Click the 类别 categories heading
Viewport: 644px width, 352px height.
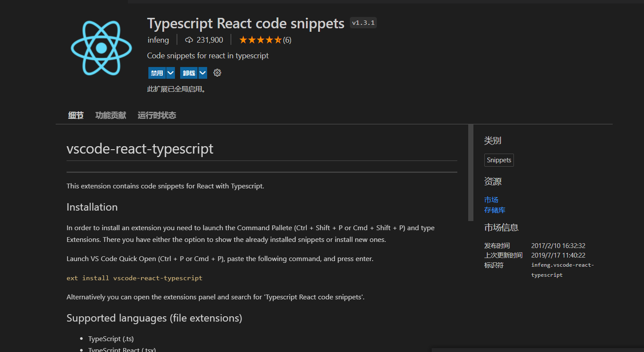click(x=493, y=141)
